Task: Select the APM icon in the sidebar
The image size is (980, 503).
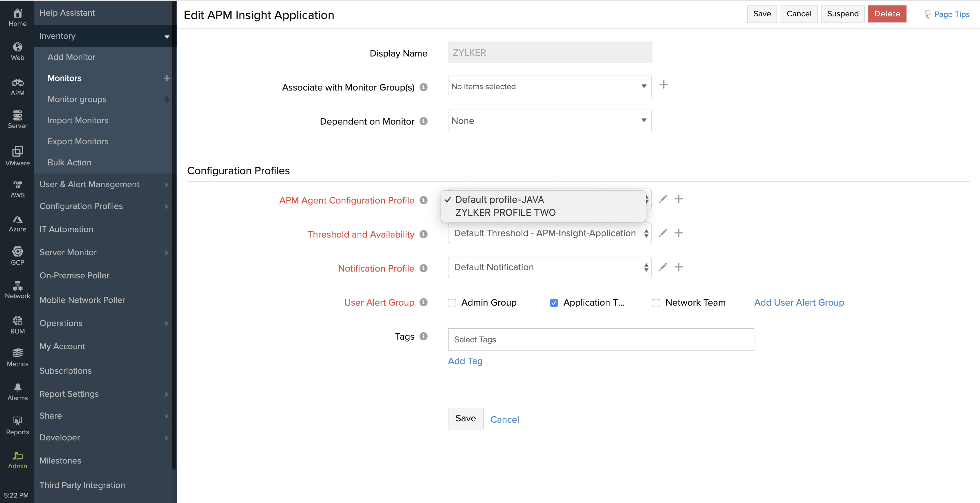Action: pyautogui.click(x=17, y=87)
